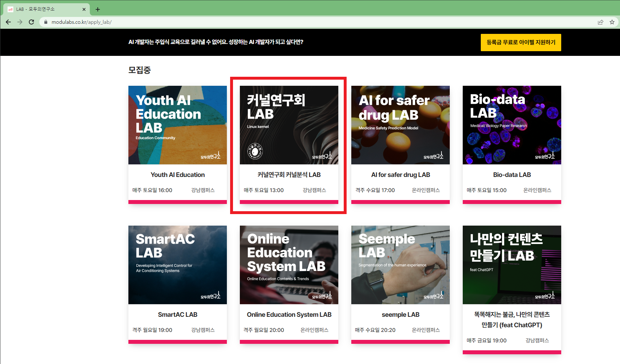Open the SmartAC LAB thumbnail image
The height and width of the screenshot is (364, 620).
point(177,265)
